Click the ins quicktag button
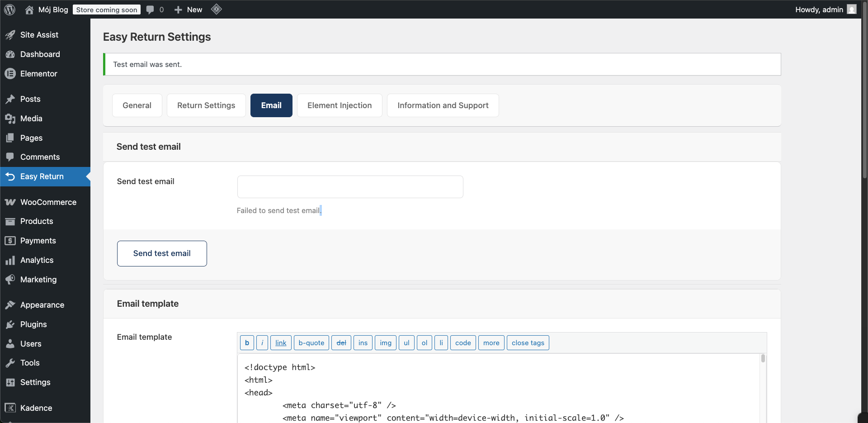 (x=363, y=343)
